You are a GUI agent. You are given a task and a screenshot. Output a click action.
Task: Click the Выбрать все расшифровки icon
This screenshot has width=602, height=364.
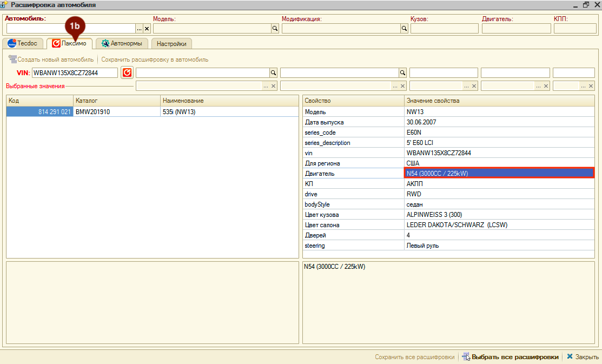coord(466,357)
